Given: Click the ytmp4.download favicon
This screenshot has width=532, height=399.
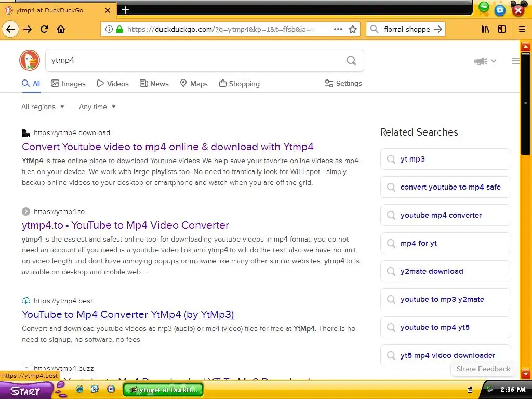Looking at the screenshot, I should [x=26, y=132].
